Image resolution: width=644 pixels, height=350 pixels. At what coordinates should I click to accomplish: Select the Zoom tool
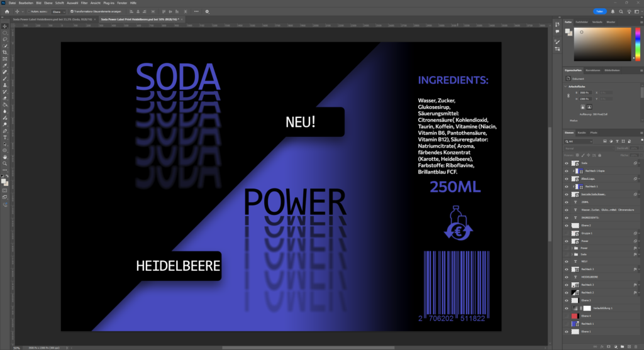[5, 163]
